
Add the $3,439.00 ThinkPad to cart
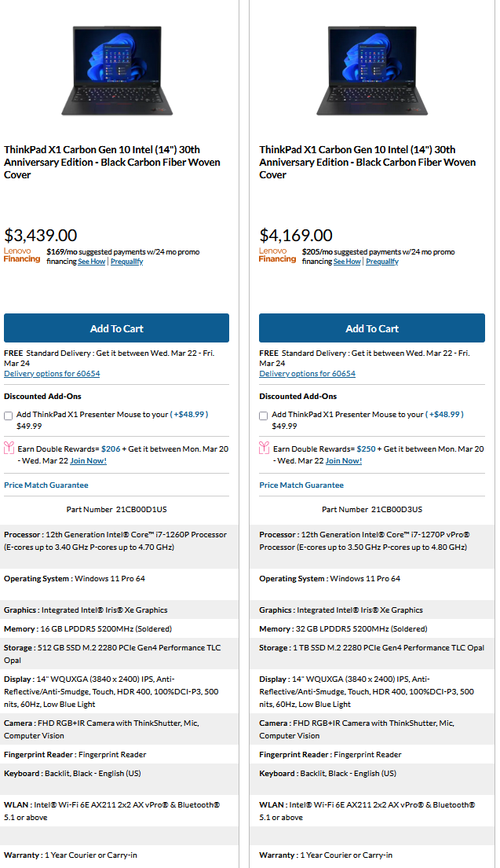(116, 328)
